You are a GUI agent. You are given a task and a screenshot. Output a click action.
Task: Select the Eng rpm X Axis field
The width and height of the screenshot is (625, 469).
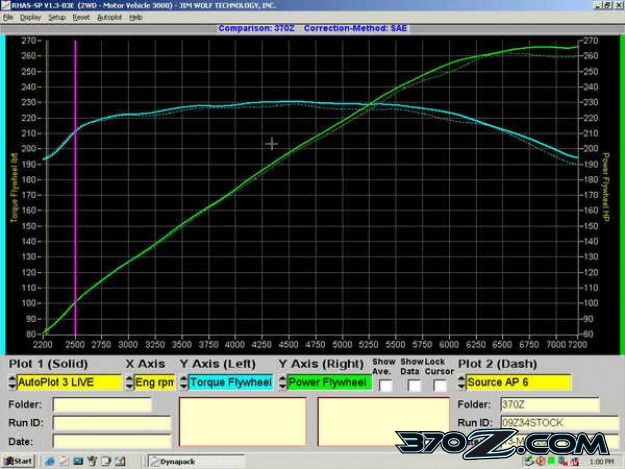tap(155, 383)
